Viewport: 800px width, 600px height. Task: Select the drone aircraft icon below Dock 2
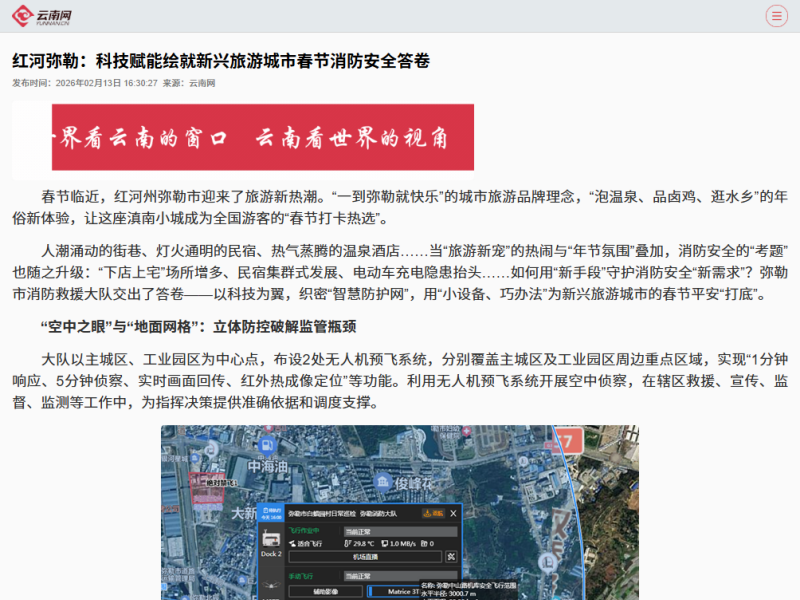pyautogui.click(x=269, y=584)
